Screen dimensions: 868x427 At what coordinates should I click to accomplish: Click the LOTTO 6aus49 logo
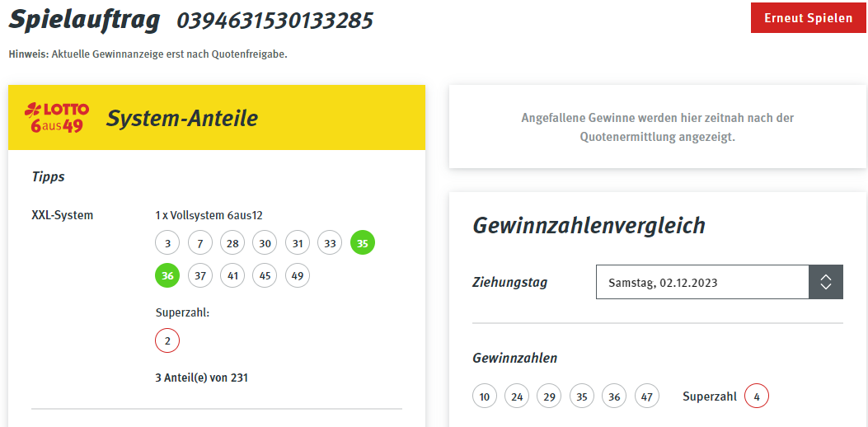click(x=56, y=117)
